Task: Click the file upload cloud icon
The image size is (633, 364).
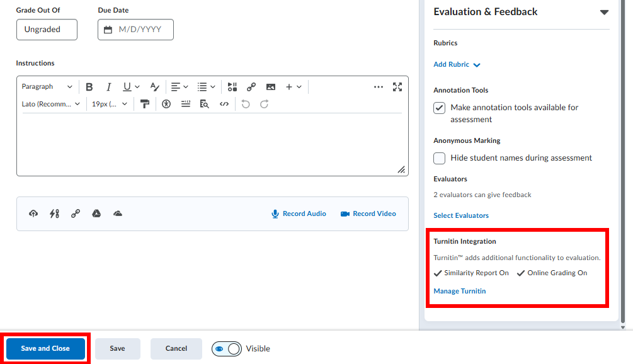Action: click(x=33, y=213)
